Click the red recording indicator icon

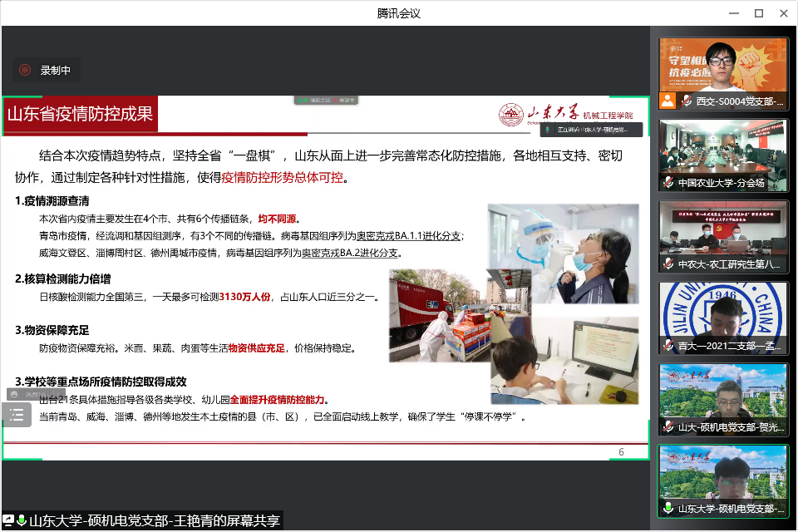point(25,71)
